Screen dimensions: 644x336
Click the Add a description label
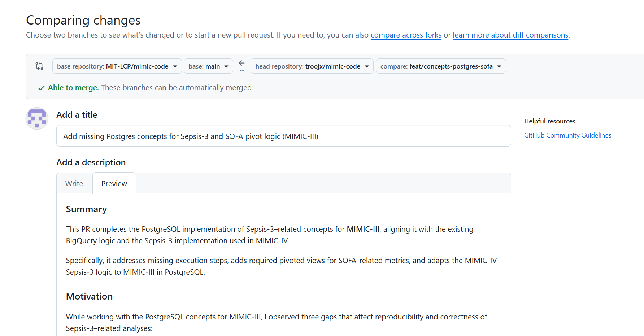pyautogui.click(x=91, y=162)
